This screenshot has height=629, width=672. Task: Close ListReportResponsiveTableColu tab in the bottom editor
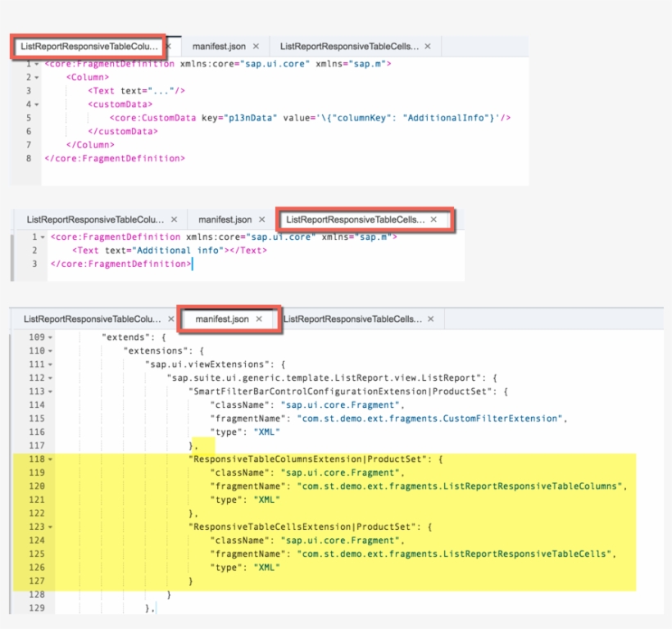pyautogui.click(x=170, y=319)
